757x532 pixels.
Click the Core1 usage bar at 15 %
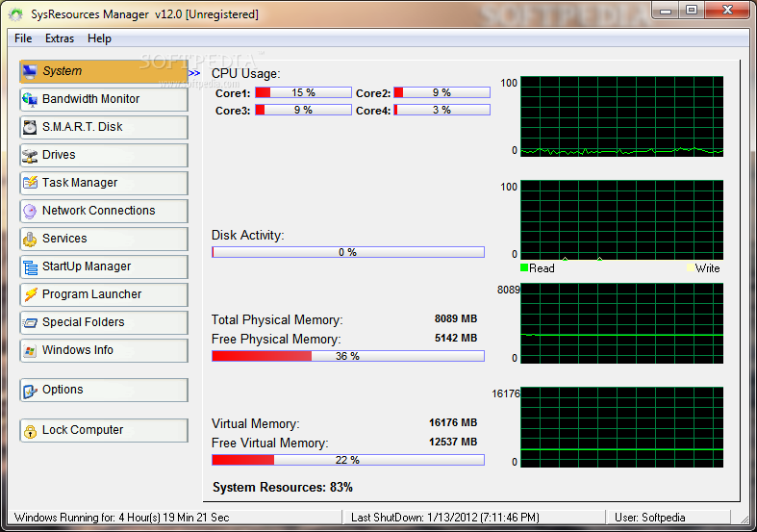(303, 92)
